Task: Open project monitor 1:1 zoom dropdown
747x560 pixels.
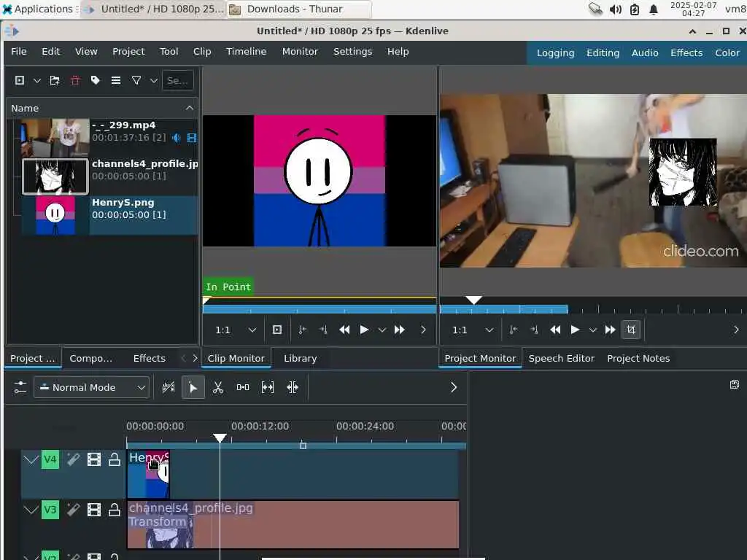Action: coord(473,330)
